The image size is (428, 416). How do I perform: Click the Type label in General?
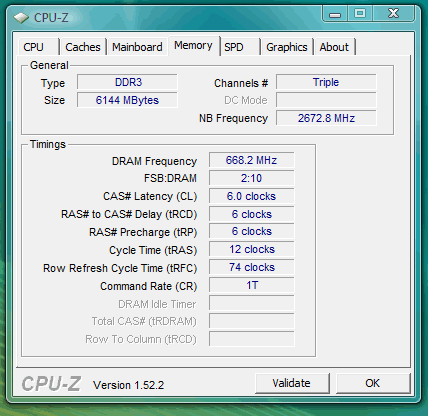pos(53,83)
